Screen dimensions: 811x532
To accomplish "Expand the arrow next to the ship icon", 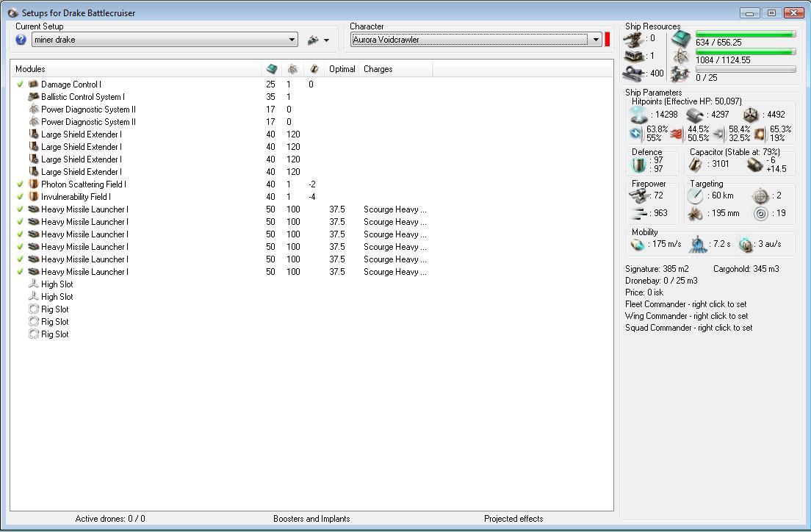I will [x=326, y=40].
